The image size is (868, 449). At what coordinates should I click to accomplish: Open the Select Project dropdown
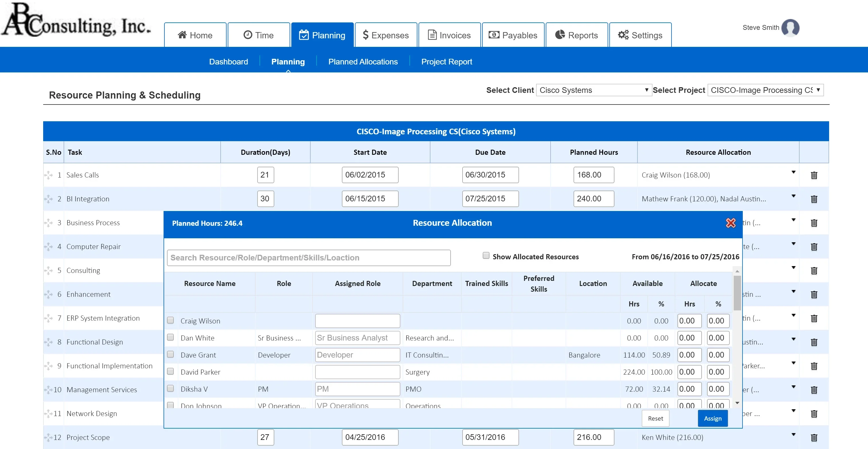(x=765, y=90)
